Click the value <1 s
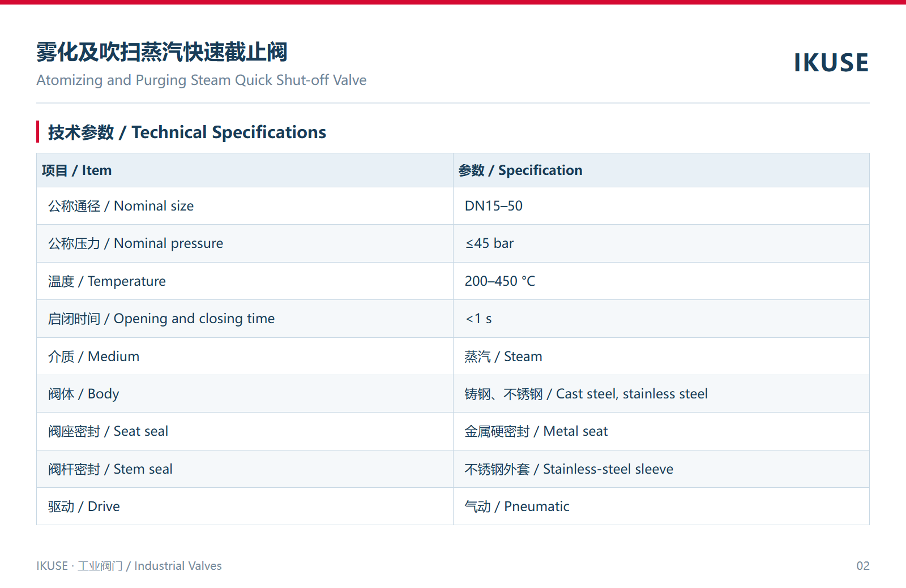 478,319
